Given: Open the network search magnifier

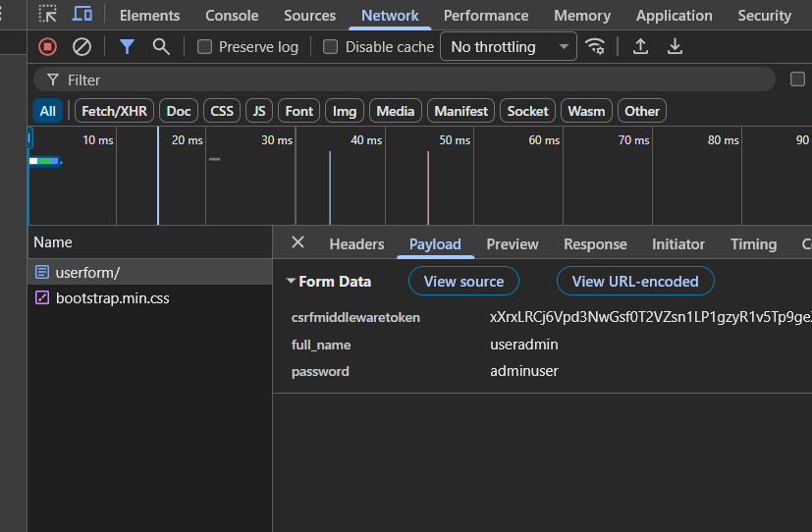Looking at the screenshot, I should tap(161, 47).
